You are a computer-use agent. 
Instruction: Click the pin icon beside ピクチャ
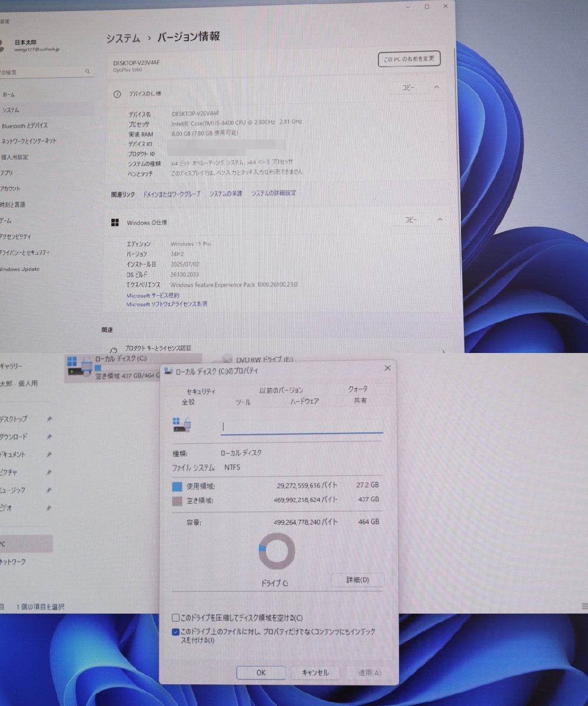click(49, 472)
